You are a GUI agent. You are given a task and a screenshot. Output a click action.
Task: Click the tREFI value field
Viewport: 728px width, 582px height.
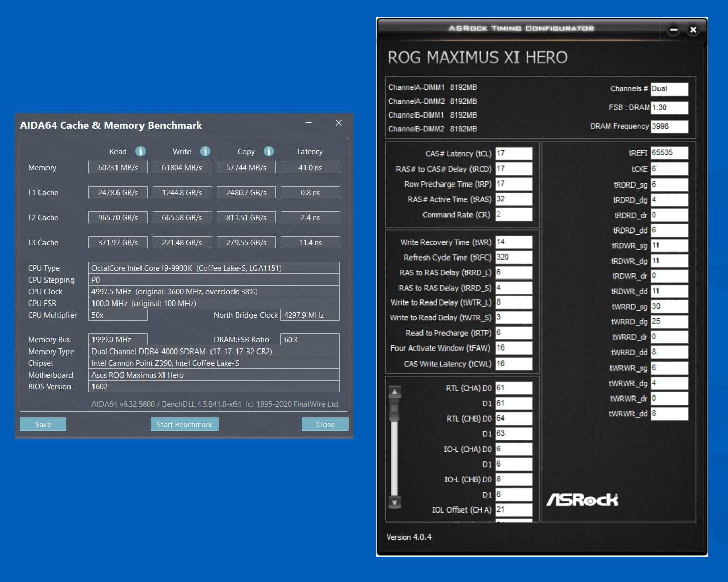click(x=669, y=153)
